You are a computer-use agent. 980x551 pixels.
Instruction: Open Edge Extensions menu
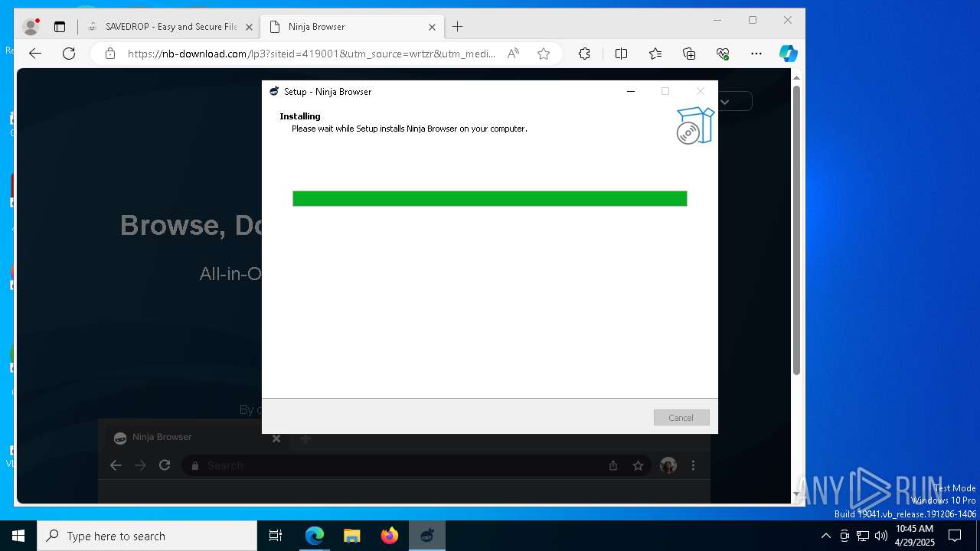(584, 54)
